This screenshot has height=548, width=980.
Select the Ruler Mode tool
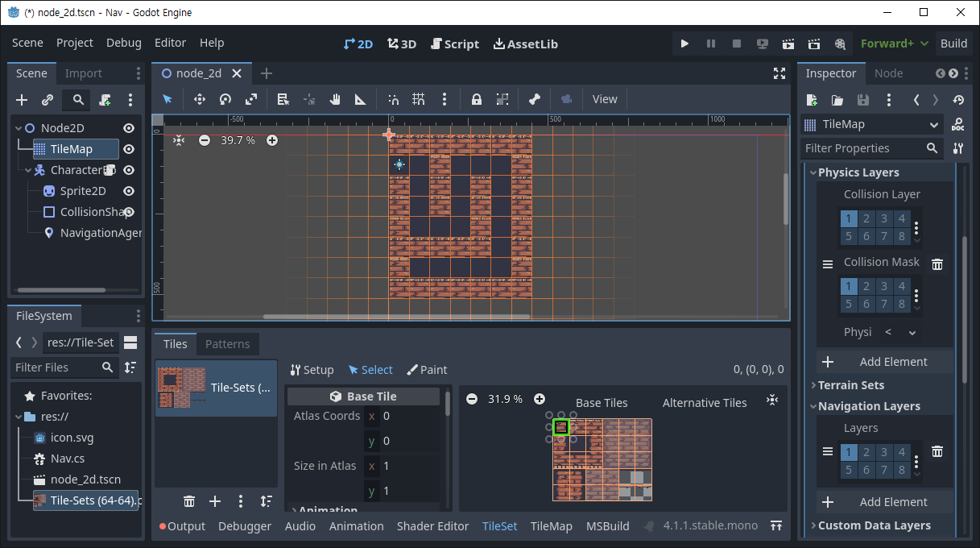361,99
